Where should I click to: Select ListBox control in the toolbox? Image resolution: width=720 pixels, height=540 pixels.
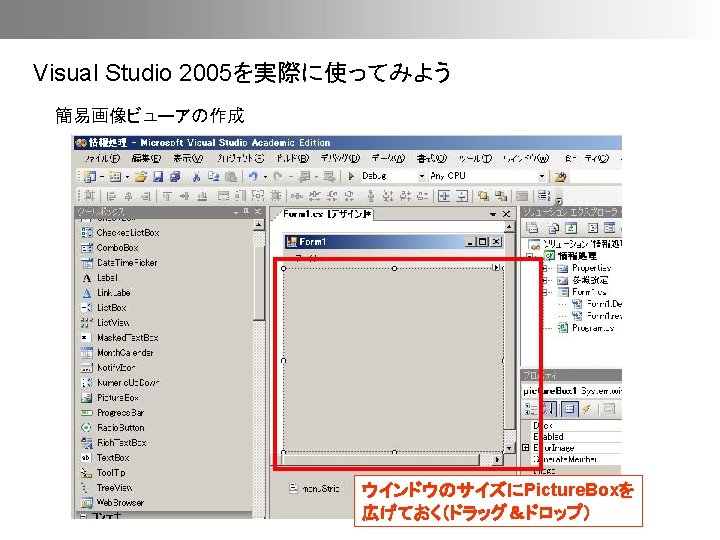[x=104, y=308]
